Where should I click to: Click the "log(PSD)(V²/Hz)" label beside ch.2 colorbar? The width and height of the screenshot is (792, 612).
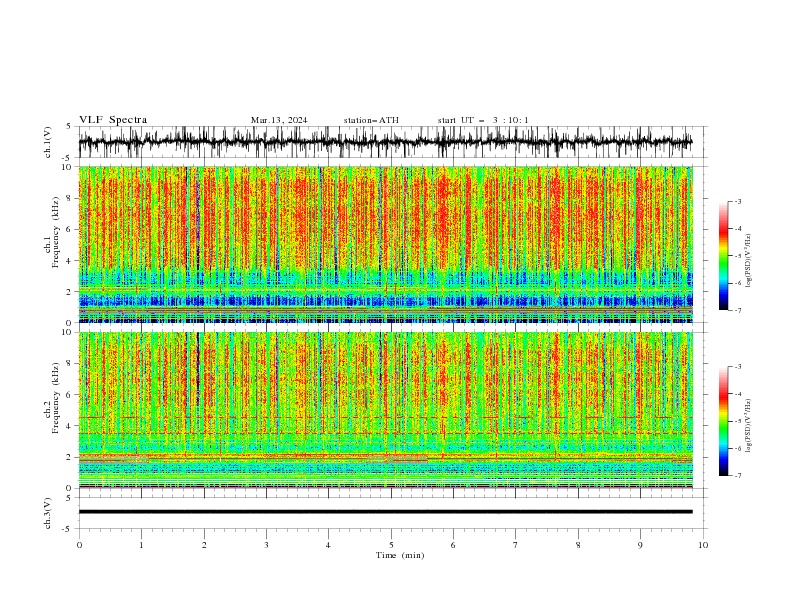click(x=749, y=425)
